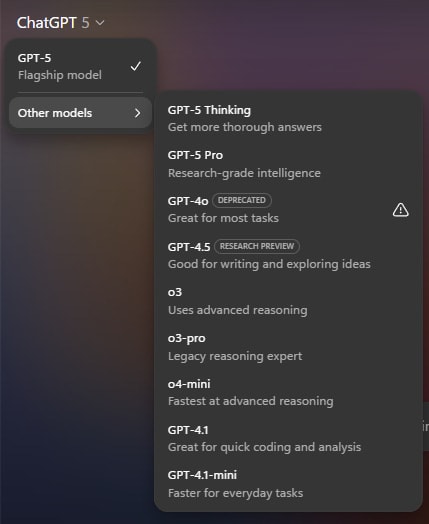Click the Research-grade intelligence description text
This screenshot has height=524, width=429.
[244, 173]
